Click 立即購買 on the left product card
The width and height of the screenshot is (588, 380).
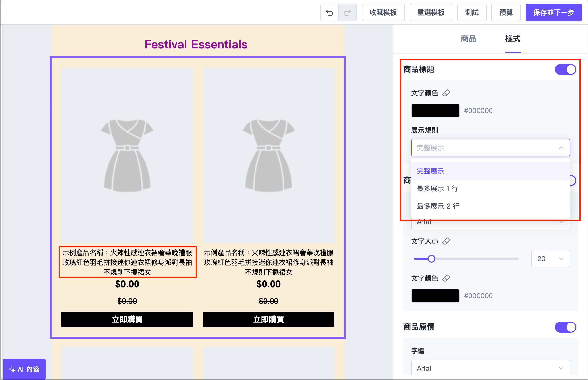pos(127,319)
